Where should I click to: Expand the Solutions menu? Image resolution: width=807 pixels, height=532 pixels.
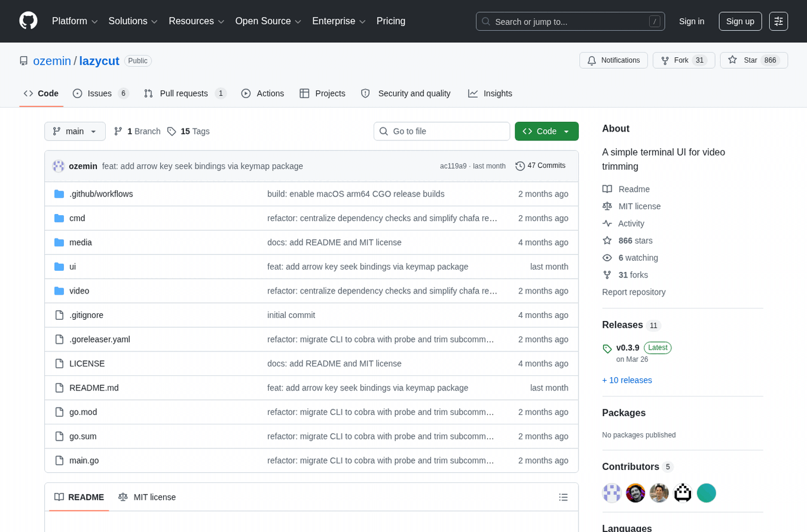[x=133, y=22]
